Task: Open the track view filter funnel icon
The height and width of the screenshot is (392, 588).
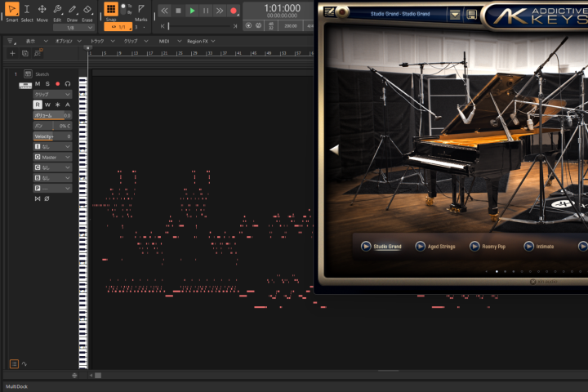Action: click(x=10, y=41)
